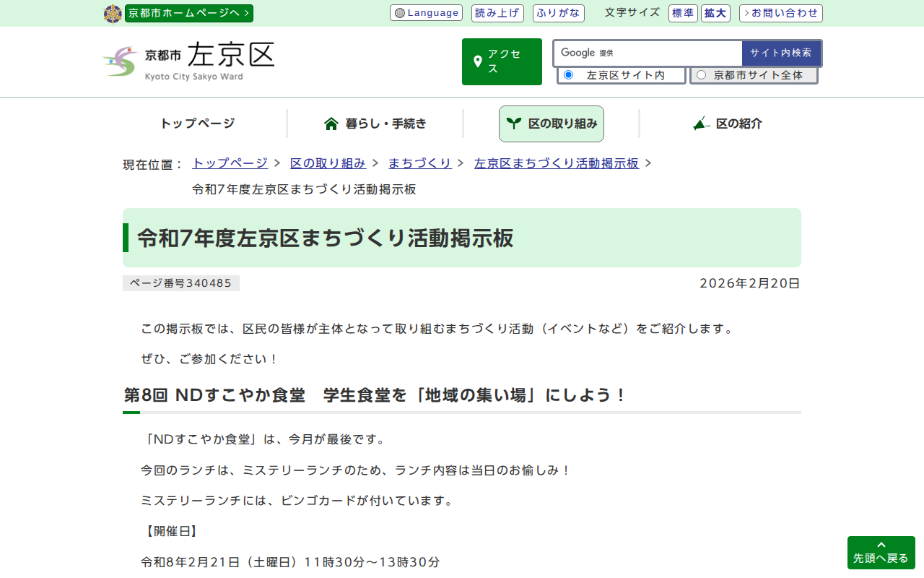
Task: Set text size to 標準
Action: pyautogui.click(x=683, y=13)
